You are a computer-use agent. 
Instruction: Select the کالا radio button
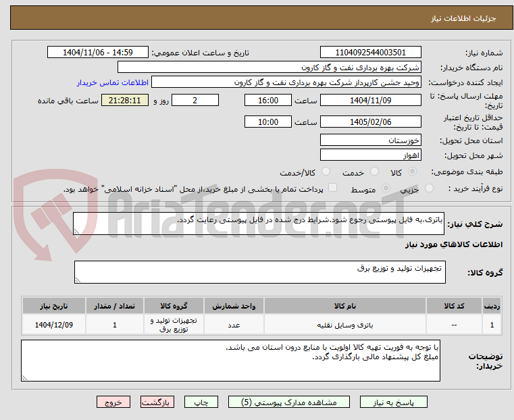click(x=413, y=172)
